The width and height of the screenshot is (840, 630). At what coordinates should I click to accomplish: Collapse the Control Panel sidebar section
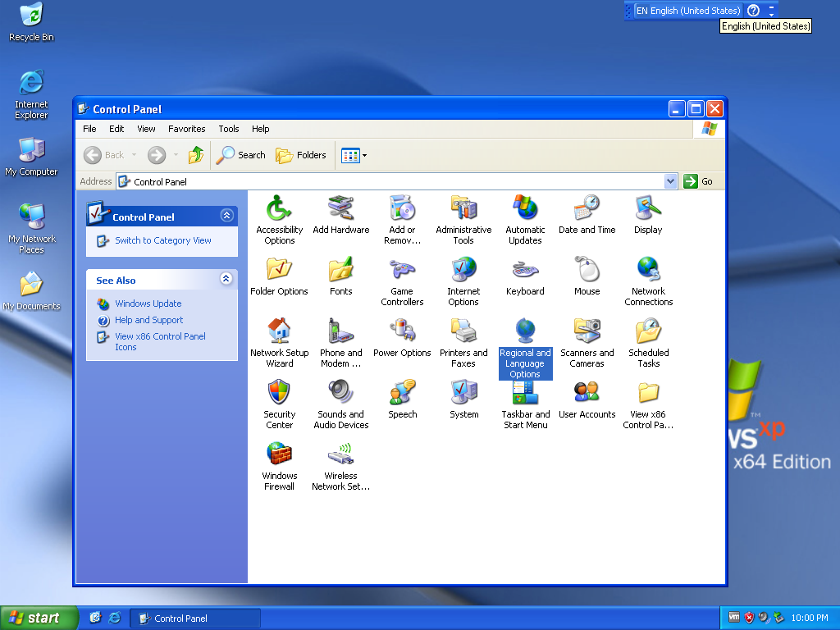click(226, 216)
